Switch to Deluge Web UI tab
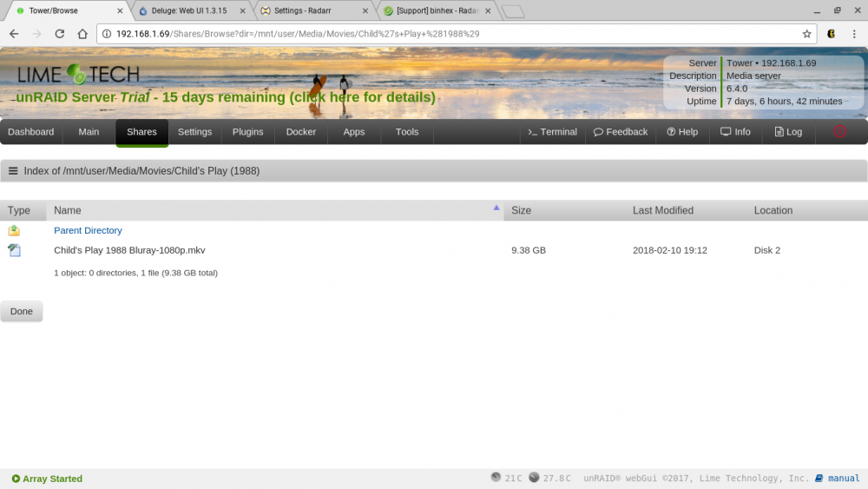 point(189,10)
